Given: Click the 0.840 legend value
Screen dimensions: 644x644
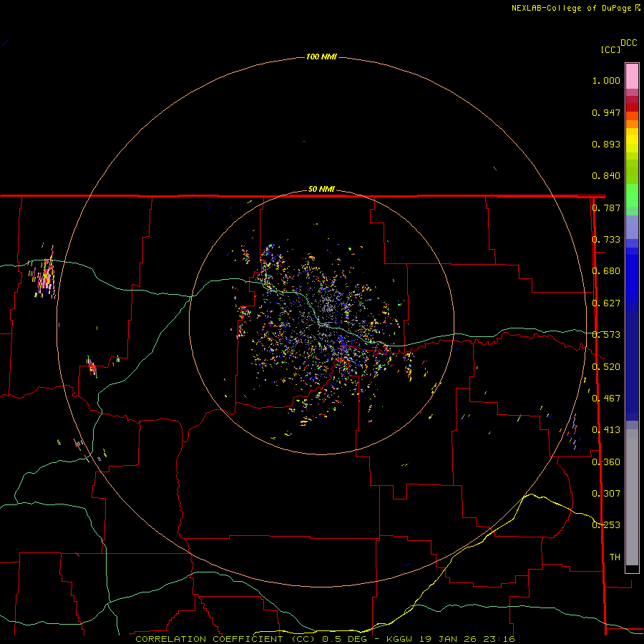Looking at the screenshot, I should (606, 176).
